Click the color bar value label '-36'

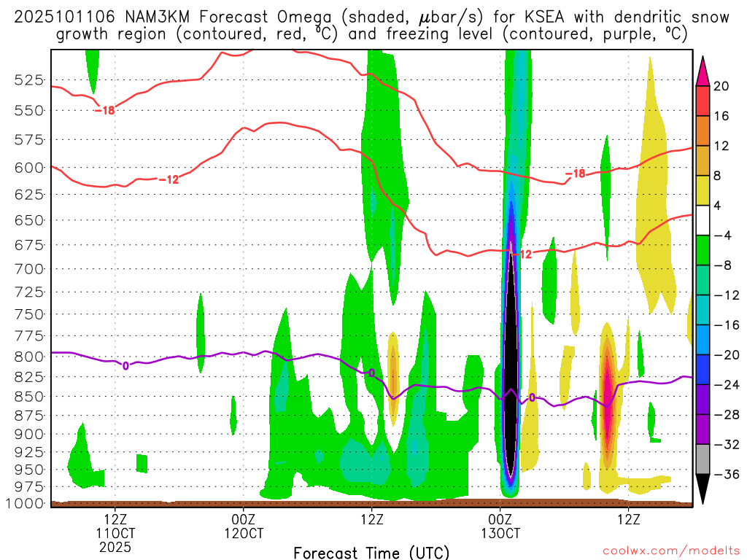(x=726, y=474)
